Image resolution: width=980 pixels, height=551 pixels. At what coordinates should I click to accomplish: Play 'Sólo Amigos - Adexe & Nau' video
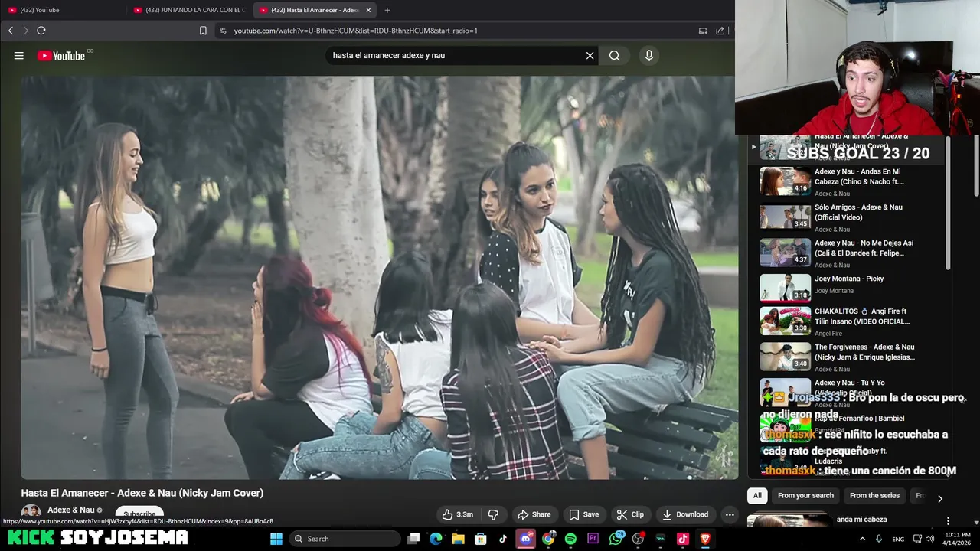[848, 217]
